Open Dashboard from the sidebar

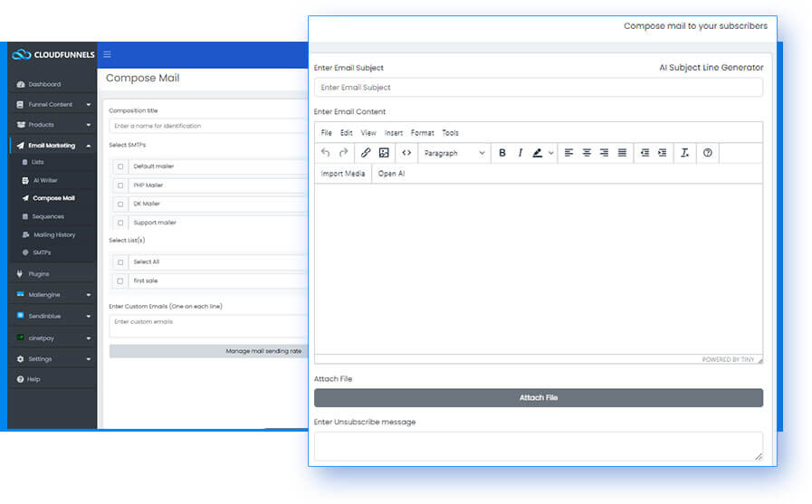click(44, 84)
